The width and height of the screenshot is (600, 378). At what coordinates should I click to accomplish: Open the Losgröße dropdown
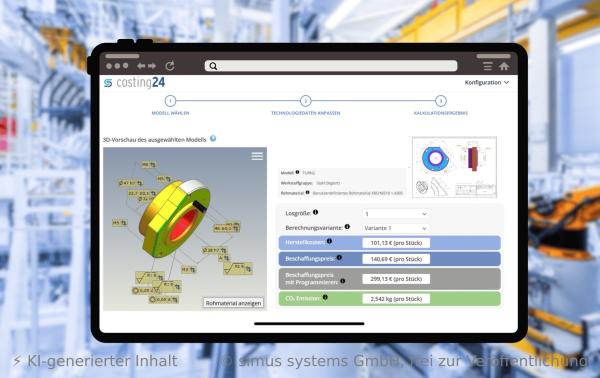tap(396, 214)
